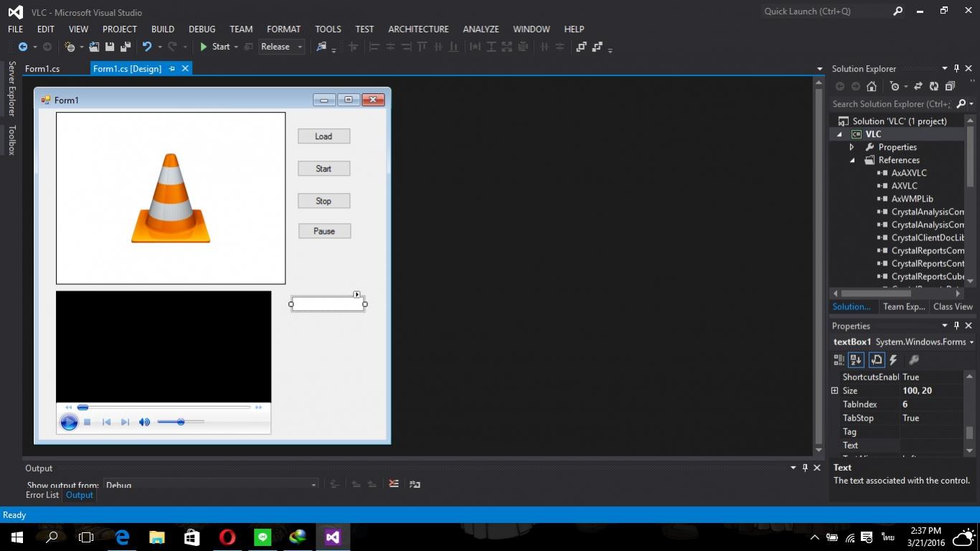Click the Open File toolbar icon
Viewport: 980px width, 551px height.
(94, 47)
